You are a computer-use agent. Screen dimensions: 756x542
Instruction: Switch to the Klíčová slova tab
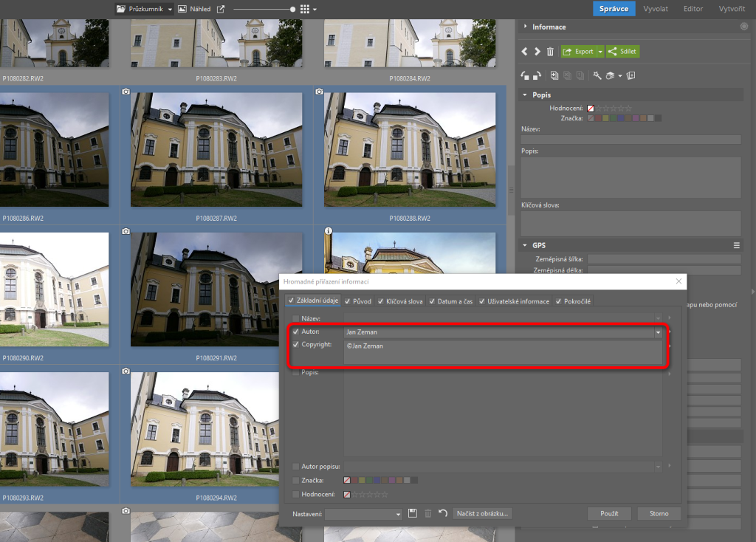click(399, 301)
